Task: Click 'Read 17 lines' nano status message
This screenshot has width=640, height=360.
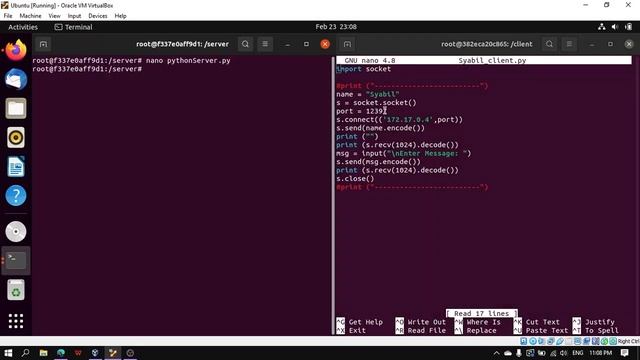Action: [x=482, y=313]
